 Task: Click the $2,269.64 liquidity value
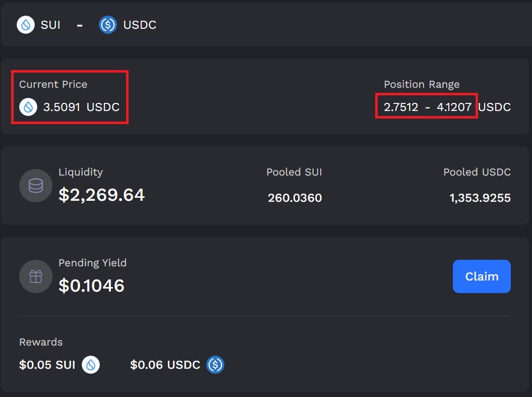coord(102,195)
